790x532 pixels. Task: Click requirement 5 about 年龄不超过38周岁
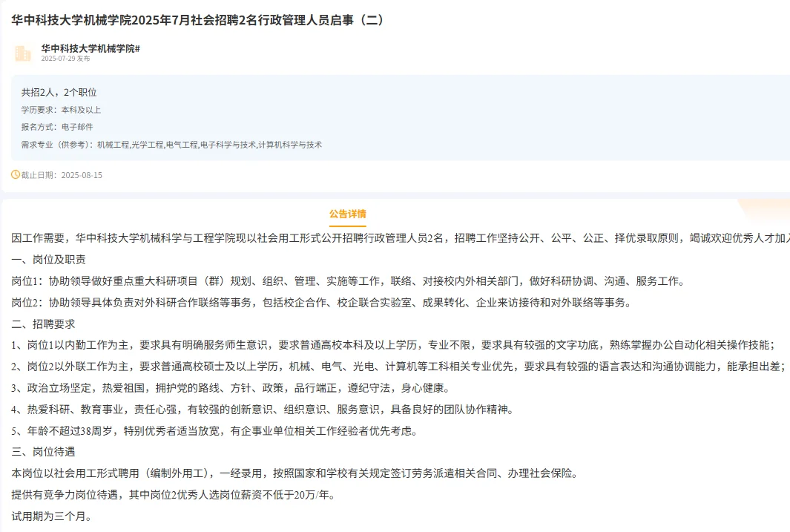click(214, 431)
